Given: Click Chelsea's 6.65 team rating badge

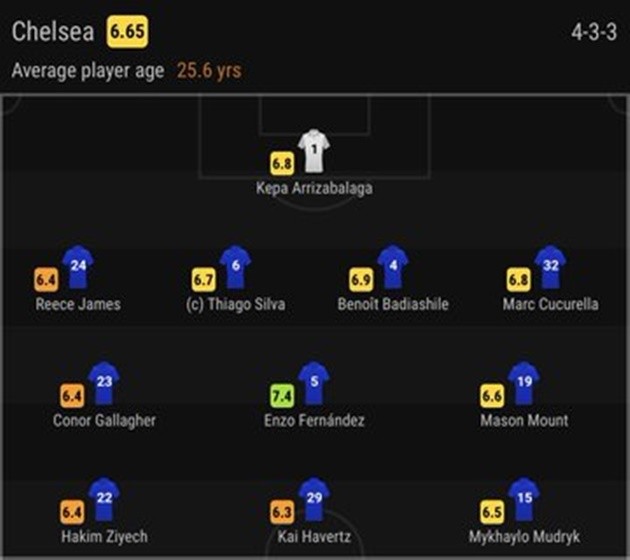Looking at the screenshot, I should tap(127, 32).
